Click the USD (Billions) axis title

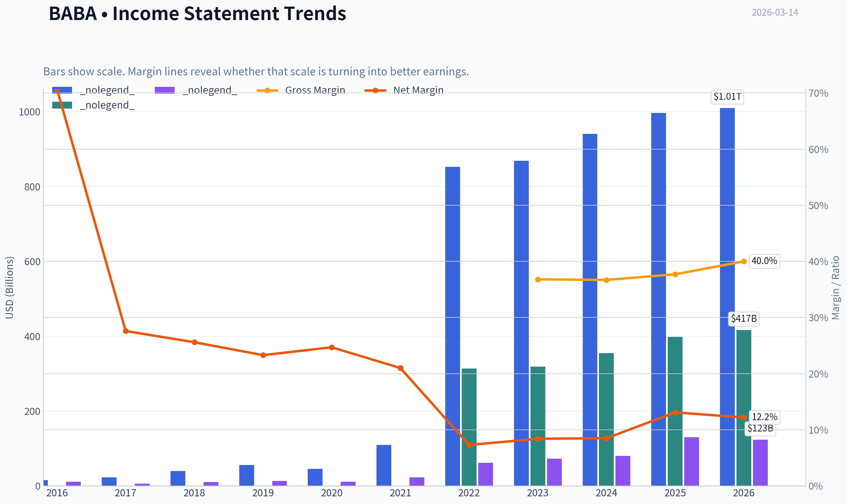click(10, 288)
